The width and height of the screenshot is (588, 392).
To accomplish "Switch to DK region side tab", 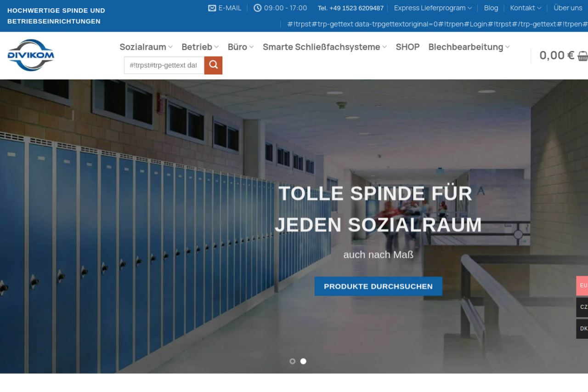I will click(x=582, y=329).
